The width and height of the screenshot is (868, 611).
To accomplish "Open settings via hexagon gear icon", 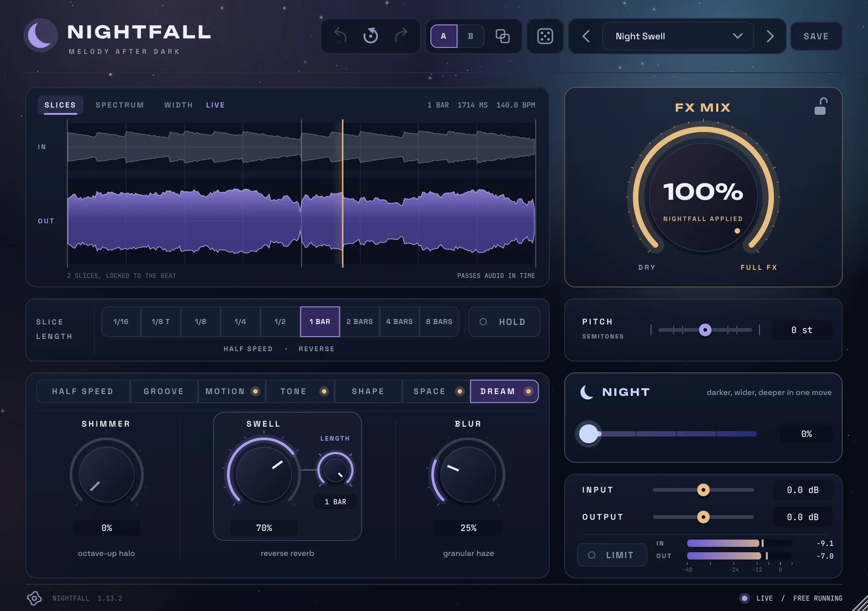I will tap(34, 598).
